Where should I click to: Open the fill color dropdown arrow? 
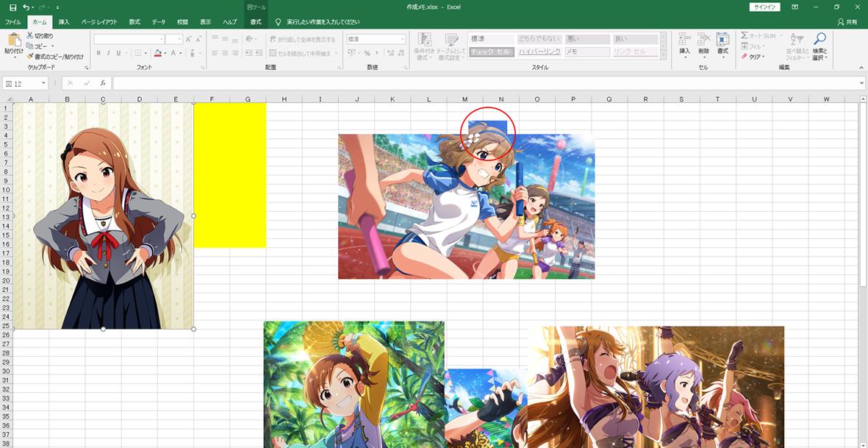click(165, 53)
